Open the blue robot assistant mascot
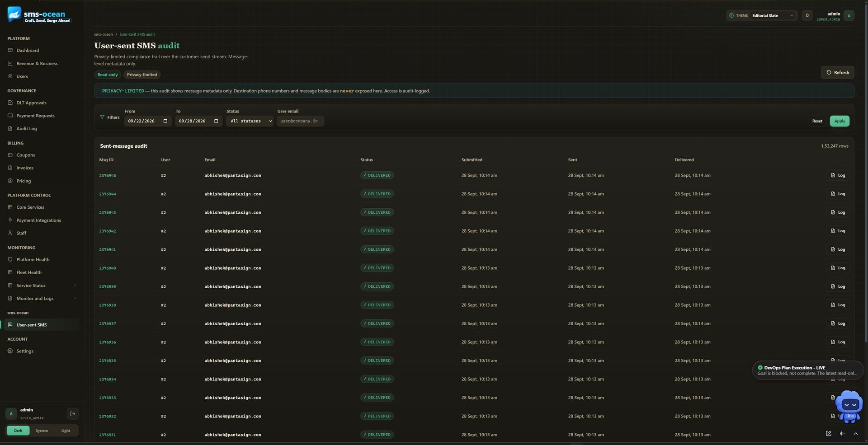The width and height of the screenshot is (868, 445). (x=849, y=407)
